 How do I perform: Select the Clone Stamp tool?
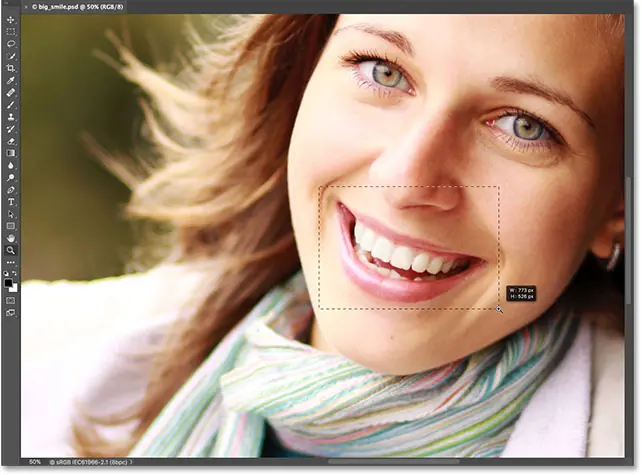pyautogui.click(x=11, y=116)
